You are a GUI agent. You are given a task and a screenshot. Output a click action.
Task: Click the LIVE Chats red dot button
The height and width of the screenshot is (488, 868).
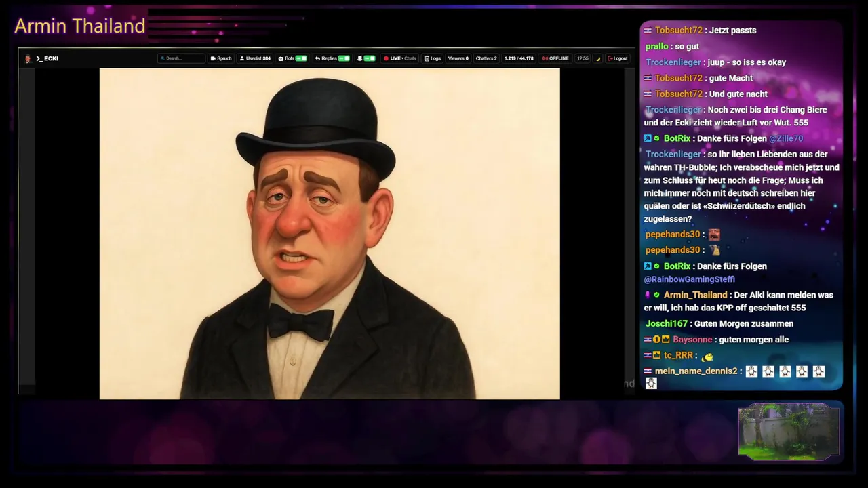tap(400, 58)
